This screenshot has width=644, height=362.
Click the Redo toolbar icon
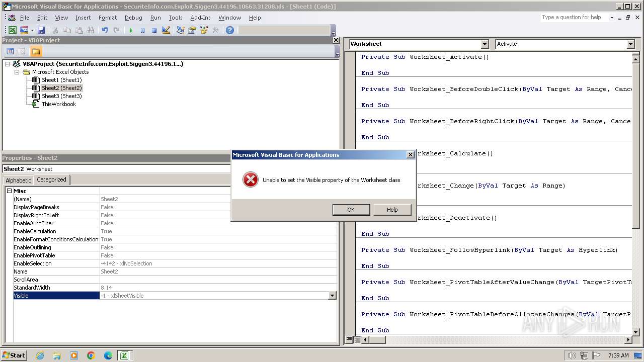(116, 30)
